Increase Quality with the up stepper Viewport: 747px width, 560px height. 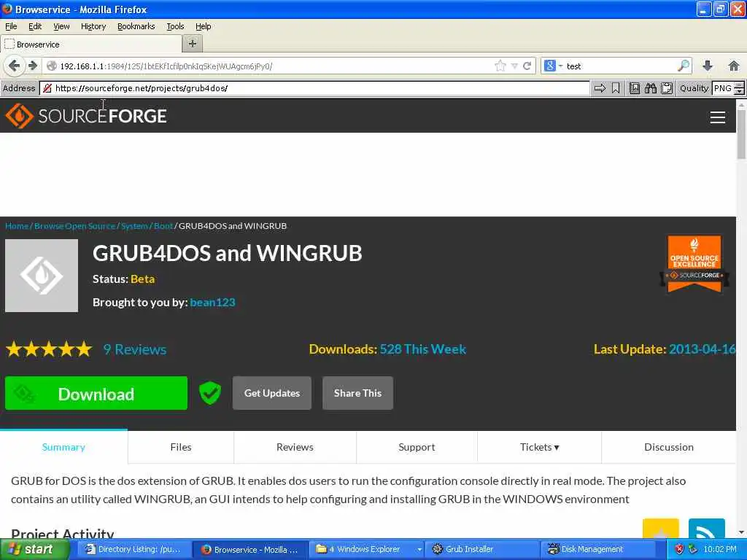(739, 85)
